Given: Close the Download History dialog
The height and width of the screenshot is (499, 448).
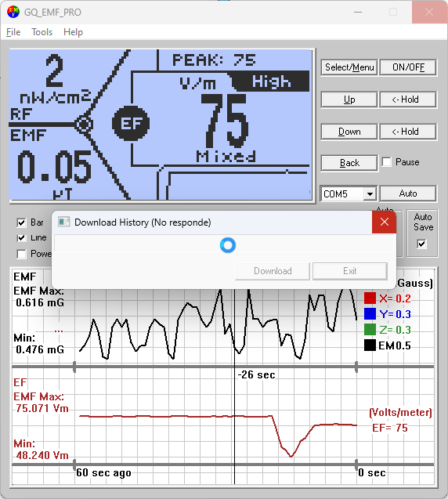Looking at the screenshot, I should pos(384,222).
